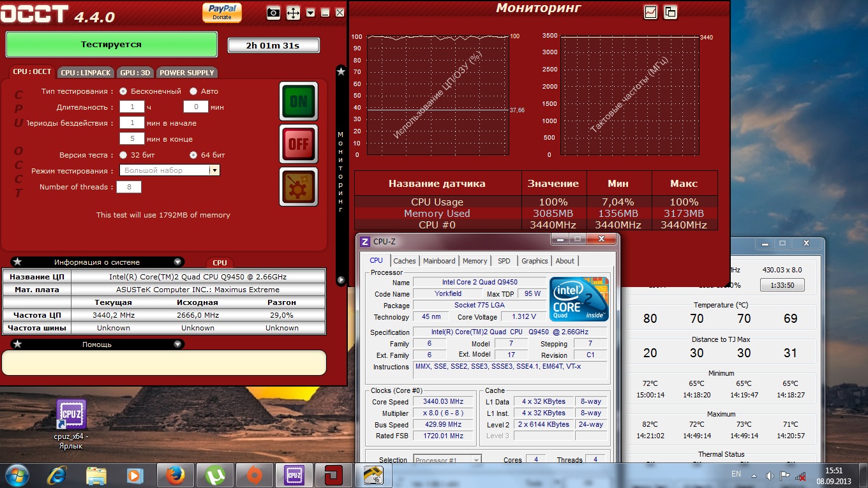Take a screenshot with OCCT's camera icon
The width and height of the screenshot is (868, 488).
(x=273, y=13)
